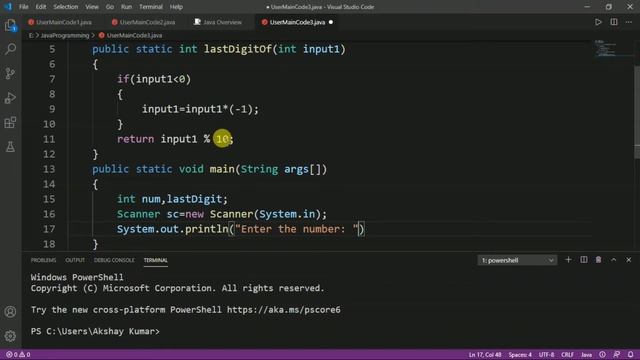Split the editor to the right
This screenshot has height=360, width=640.
614,22
